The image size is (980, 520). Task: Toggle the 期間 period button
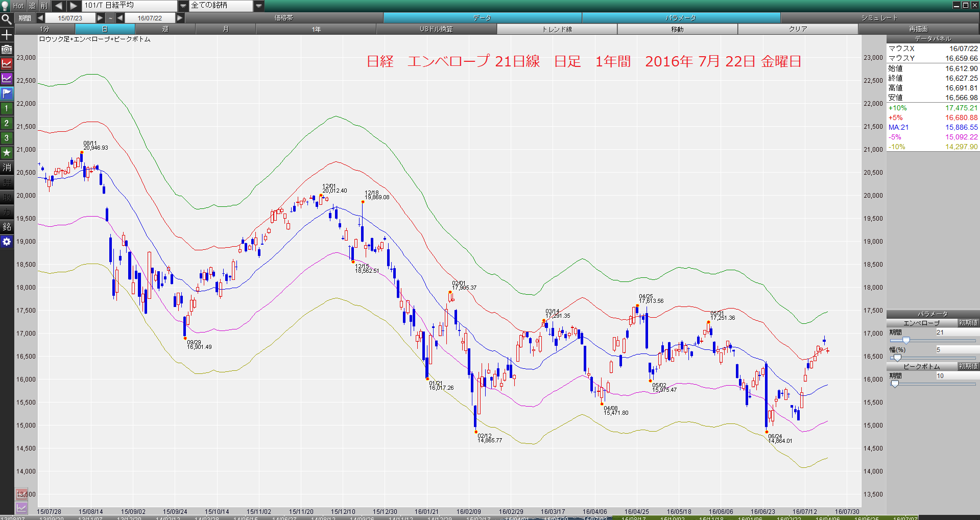point(25,18)
